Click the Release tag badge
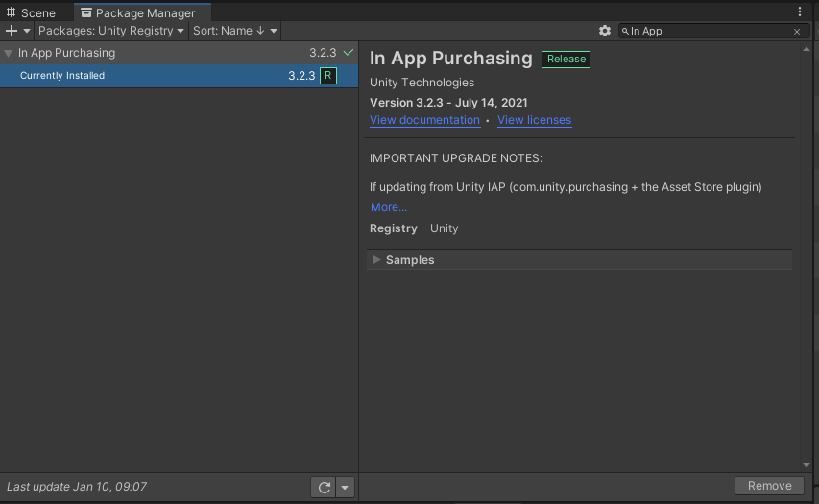The width and height of the screenshot is (819, 504). pos(566,59)
